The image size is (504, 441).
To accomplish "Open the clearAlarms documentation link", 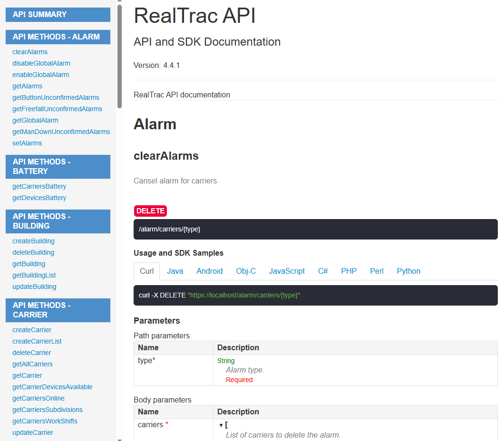I will click(x=29, y=52).
